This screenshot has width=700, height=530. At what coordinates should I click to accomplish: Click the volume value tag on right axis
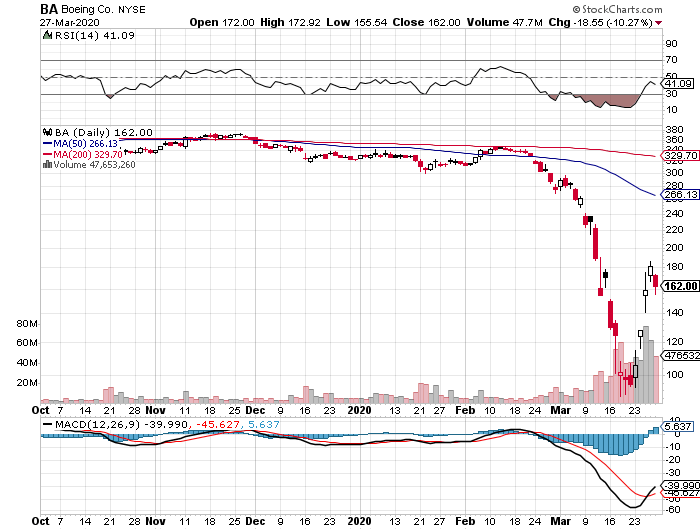coord(680,355)
